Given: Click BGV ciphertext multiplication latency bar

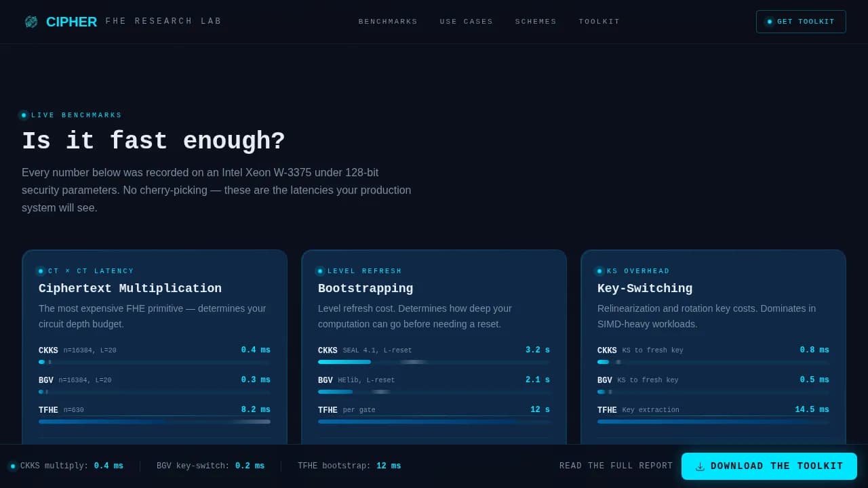Looking at the screenshot, I should click(x=155, y=392).
